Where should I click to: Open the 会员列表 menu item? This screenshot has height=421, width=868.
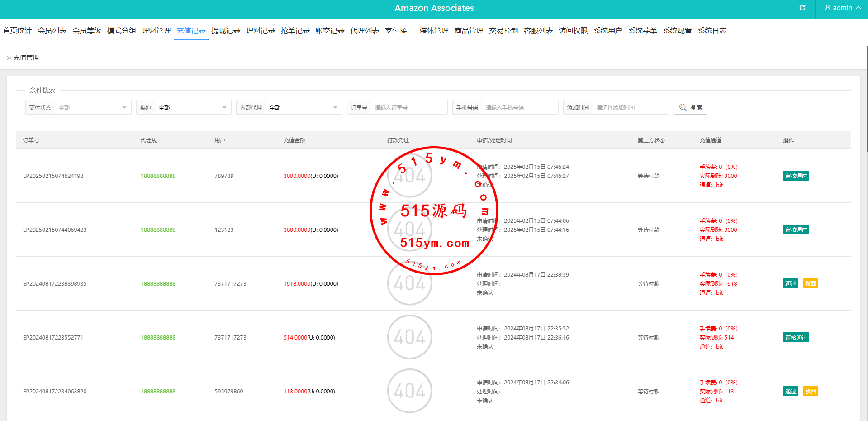click(52, 31)
